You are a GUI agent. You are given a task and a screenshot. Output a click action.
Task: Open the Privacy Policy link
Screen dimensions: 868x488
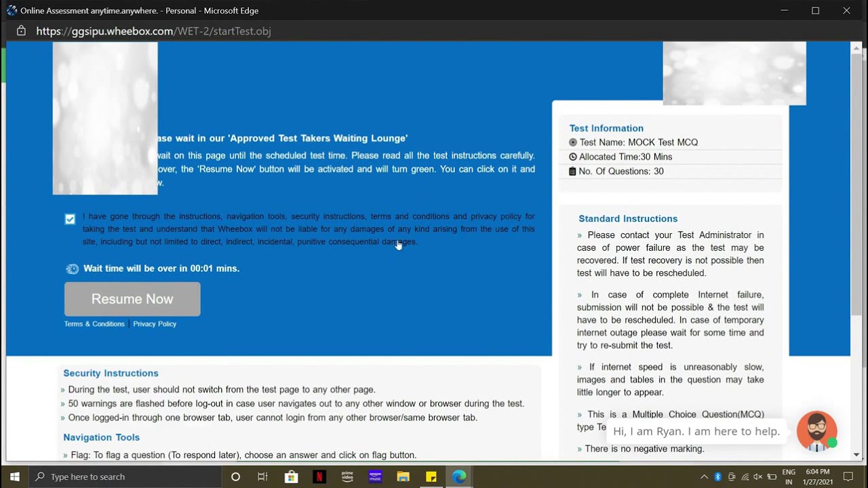point(155,324)
